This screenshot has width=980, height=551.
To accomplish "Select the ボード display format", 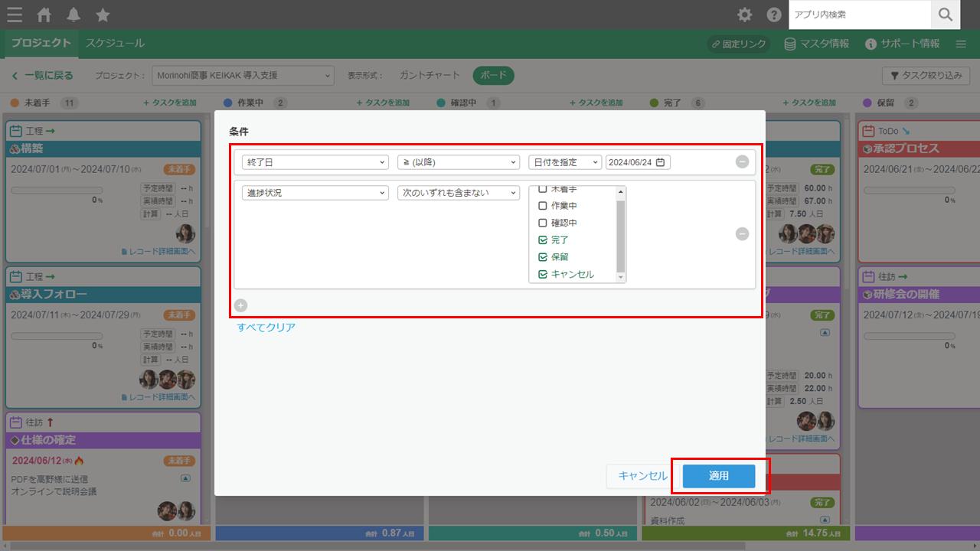I will (494, 76).
